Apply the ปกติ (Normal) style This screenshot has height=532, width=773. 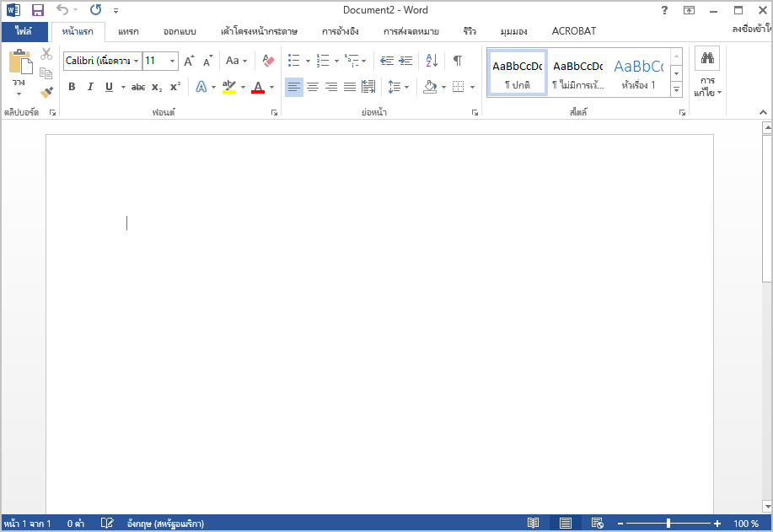click(517, 73)
